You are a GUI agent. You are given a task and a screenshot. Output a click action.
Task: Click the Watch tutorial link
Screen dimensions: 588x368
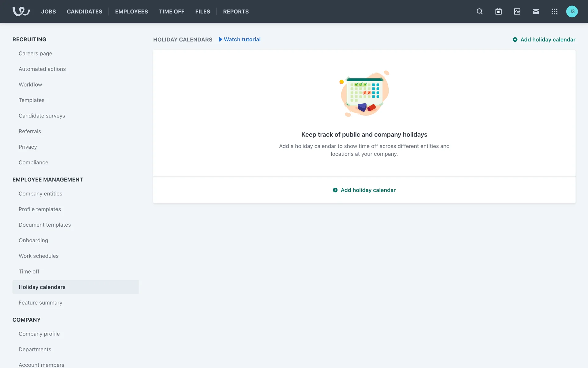coord(239,39)
